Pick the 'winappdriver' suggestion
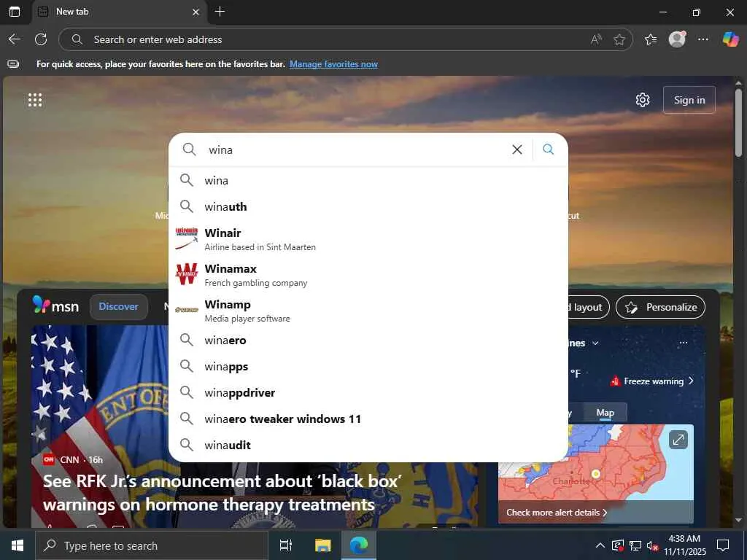This screenshot has width=747, height=560. [x=368, y=393]
